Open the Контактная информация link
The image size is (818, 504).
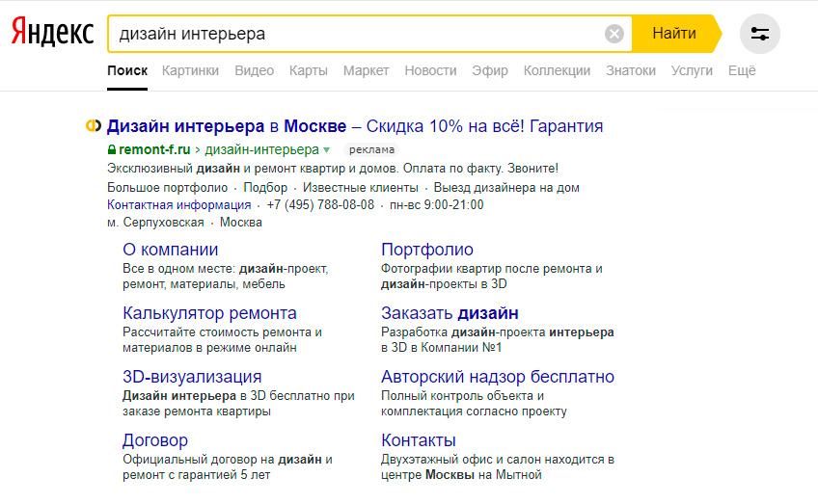[x=179, y=205]
